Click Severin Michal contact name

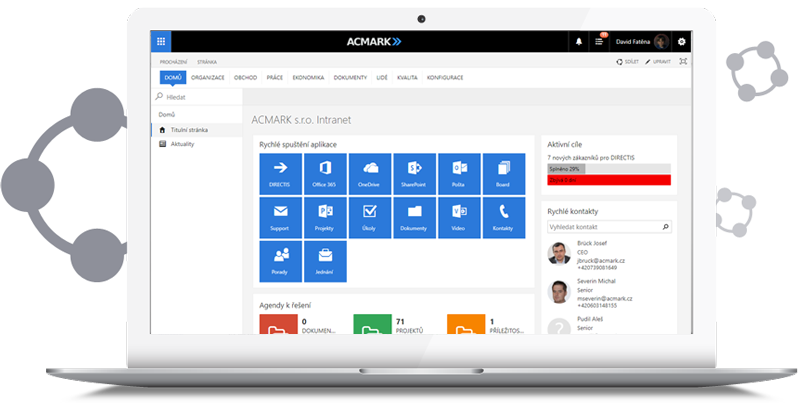pos(596,281)
